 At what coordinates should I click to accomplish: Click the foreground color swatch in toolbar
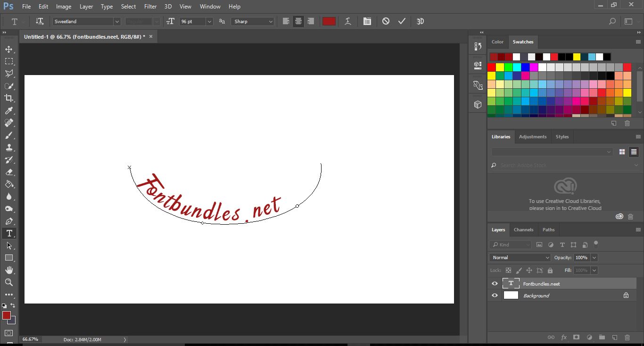click(7, 315)
